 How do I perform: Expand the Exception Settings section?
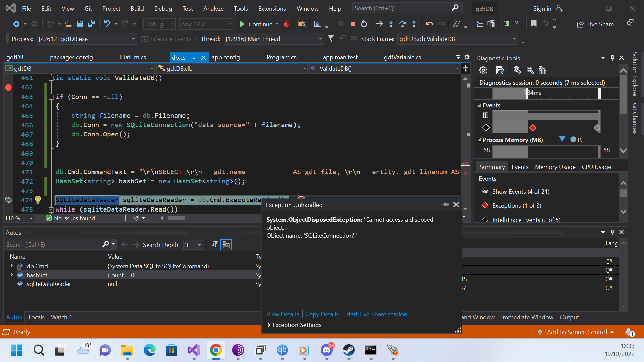[269, 325]
